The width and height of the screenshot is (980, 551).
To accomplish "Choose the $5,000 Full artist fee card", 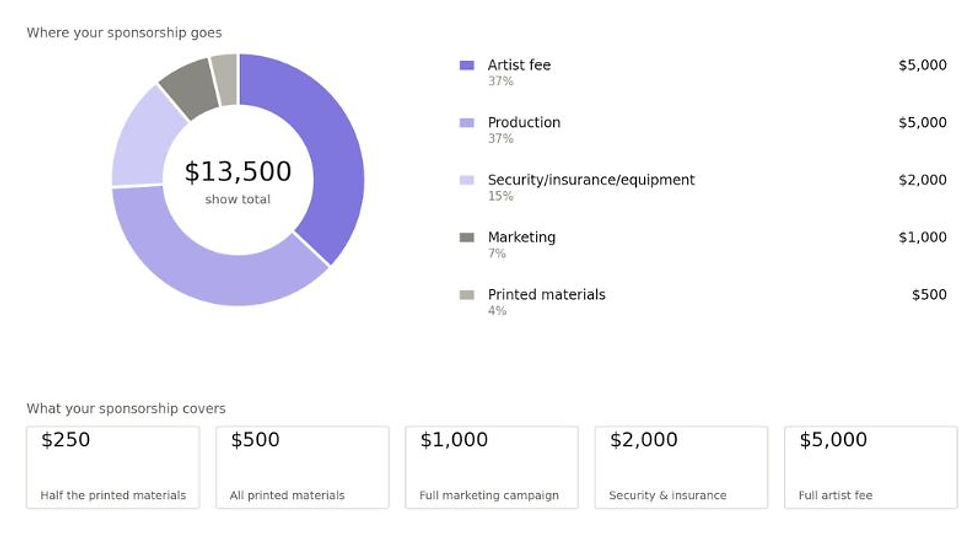I will click(871, 467).
